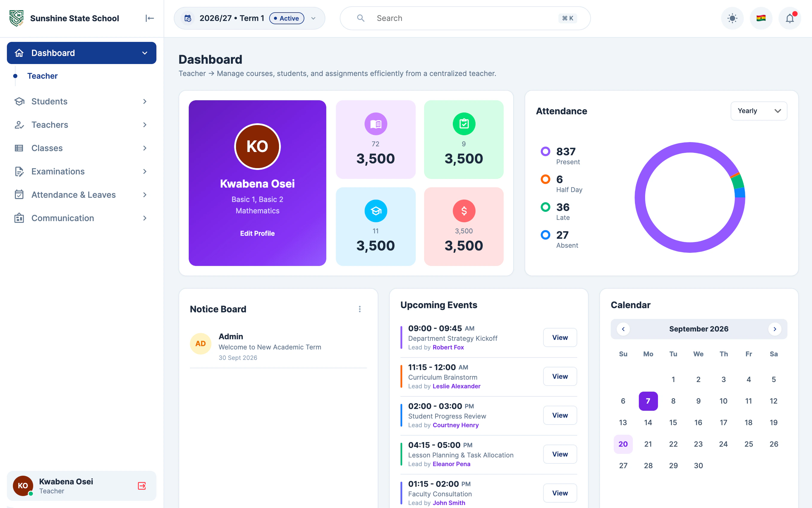Click the purple book icon in the 72 card
Screen dimensions: 812x508
(x=375, y=124)
